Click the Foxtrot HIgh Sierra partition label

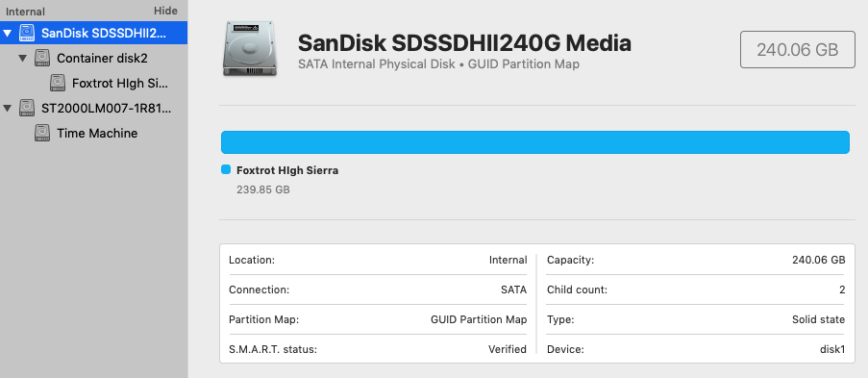click(x=287, y=170)
